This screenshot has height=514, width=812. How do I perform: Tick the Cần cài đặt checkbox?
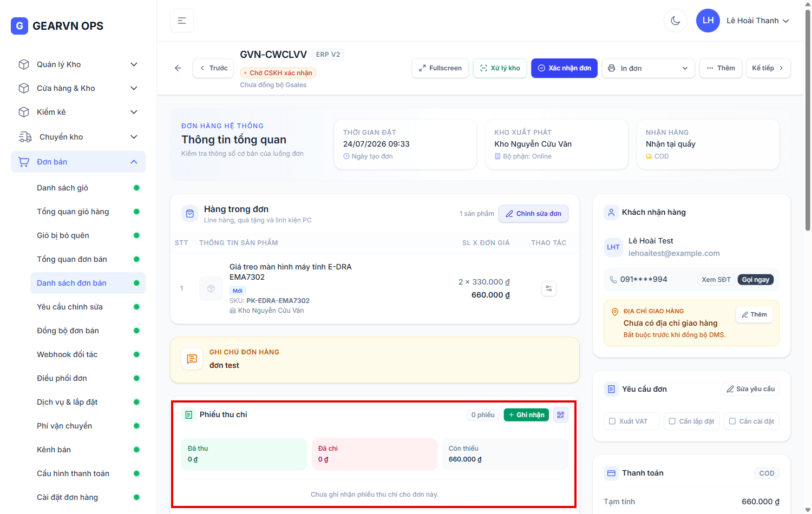(x=732, y=421)
